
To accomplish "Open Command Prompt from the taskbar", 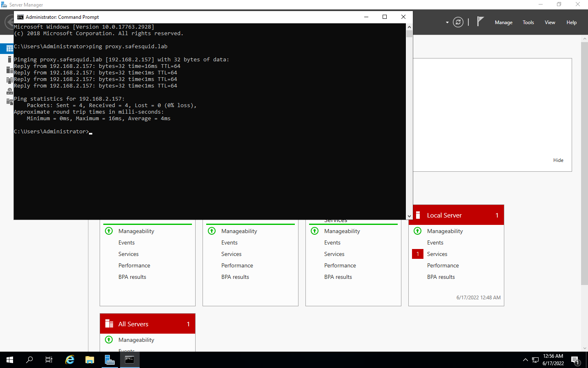I will coord(130,360).
